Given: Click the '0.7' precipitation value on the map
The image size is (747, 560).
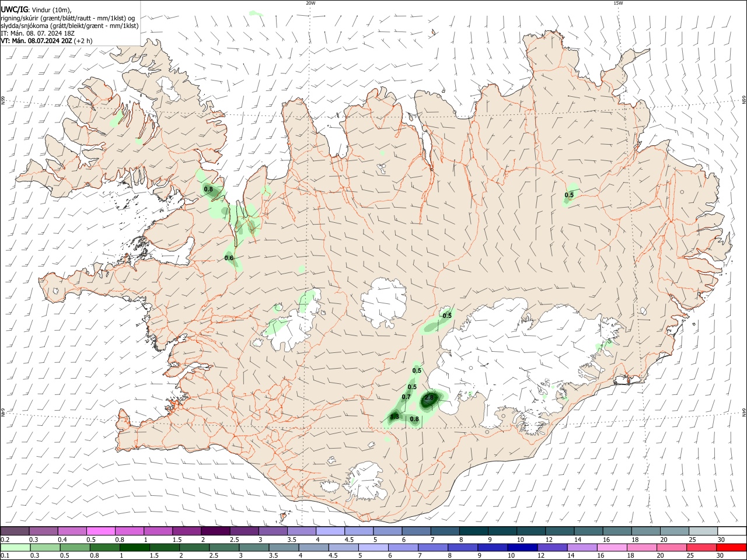Looking at the screenshot, I should pos(406,397).
